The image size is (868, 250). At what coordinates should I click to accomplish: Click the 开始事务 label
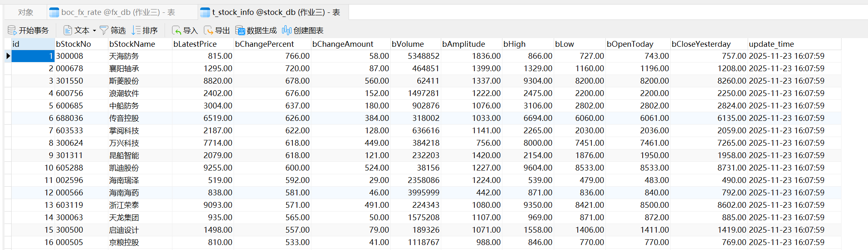click(34, 31)
